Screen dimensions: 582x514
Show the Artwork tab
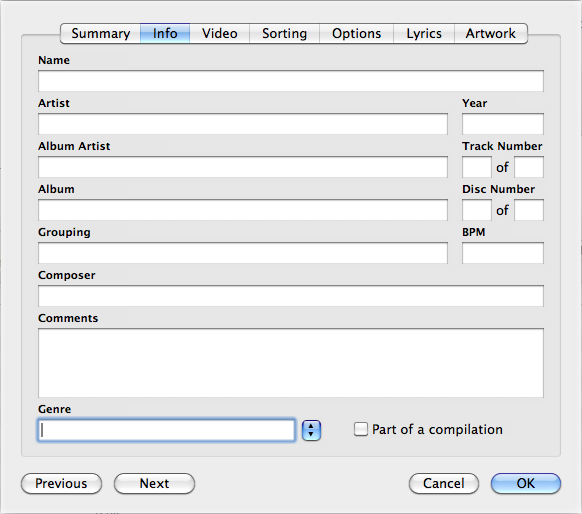pyautogui.click(x=491, y=33)
